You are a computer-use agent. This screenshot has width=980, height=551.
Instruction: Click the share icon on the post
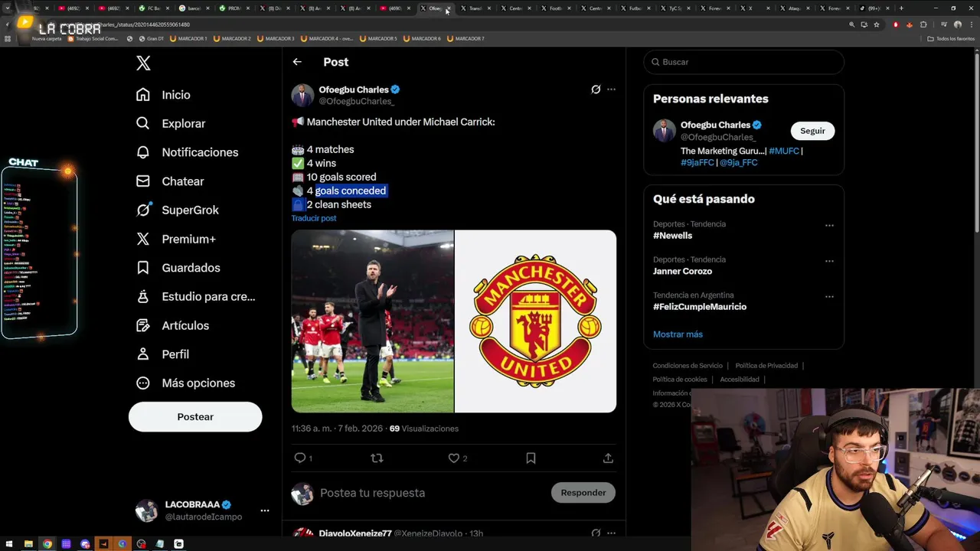click(608, 458)
